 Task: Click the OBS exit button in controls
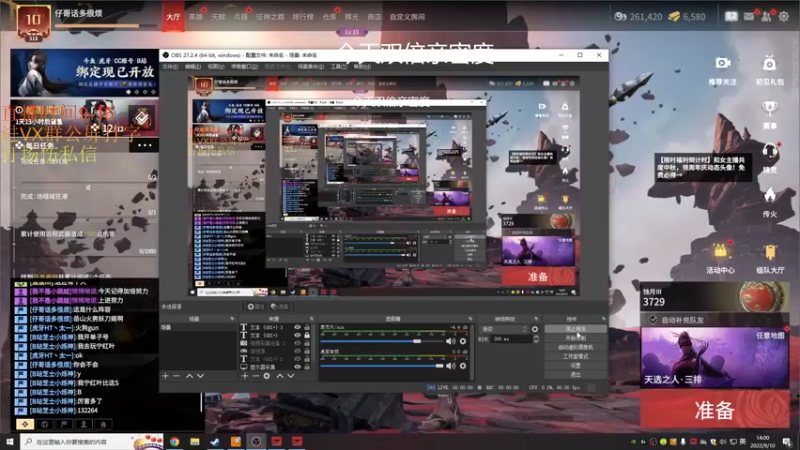click(x=576, y=374)
